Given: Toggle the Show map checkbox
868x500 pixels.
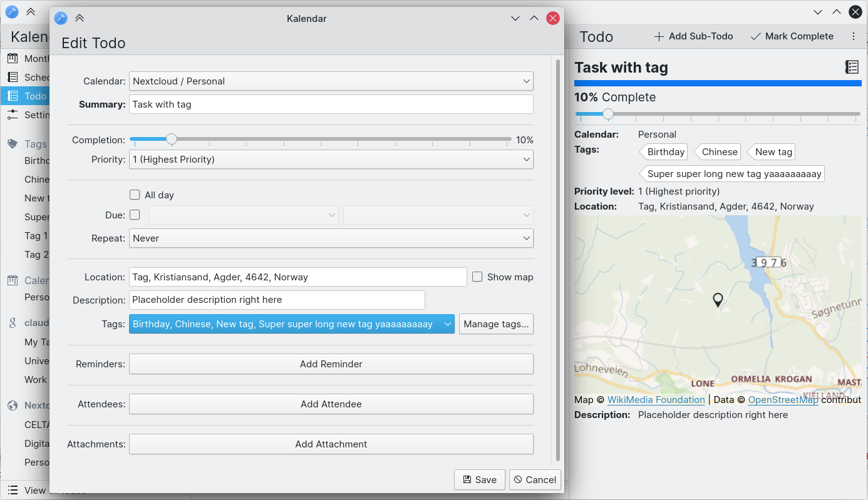Looking at the screenshot, I should tap(477, 277).
